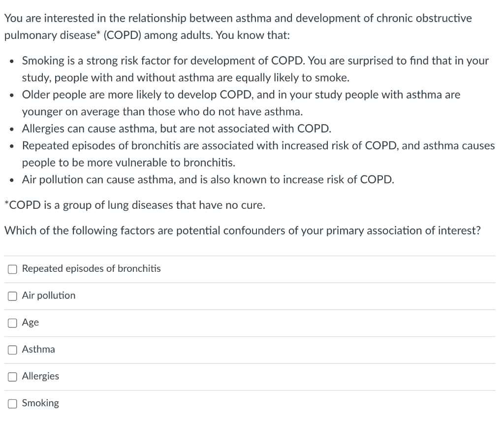Click the question 'Which of the following factors'
504x424 pixels.
pos(242,230)
